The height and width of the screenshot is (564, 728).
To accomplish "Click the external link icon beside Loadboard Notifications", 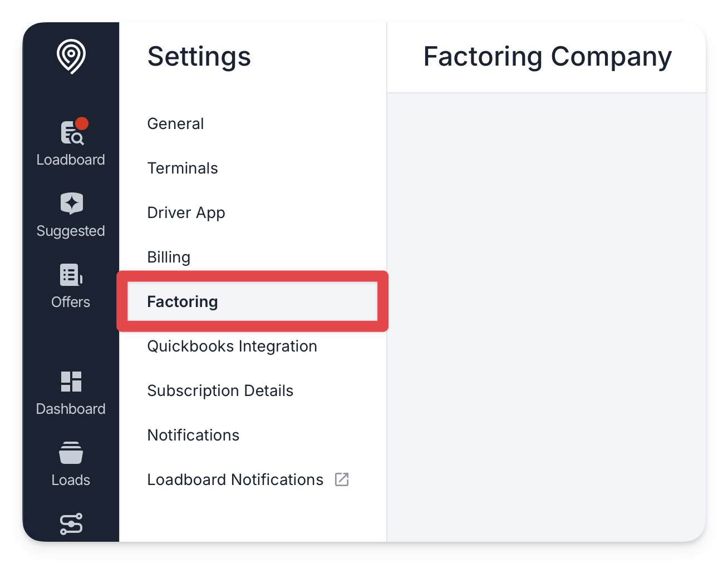I will point(342,479).
